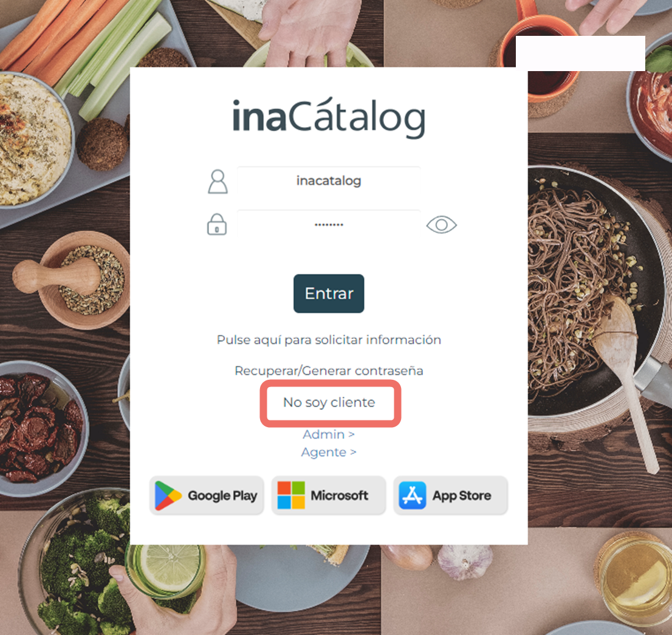
Task: Toggle password visibility with eye icon
Action: (x=442, y=225)
